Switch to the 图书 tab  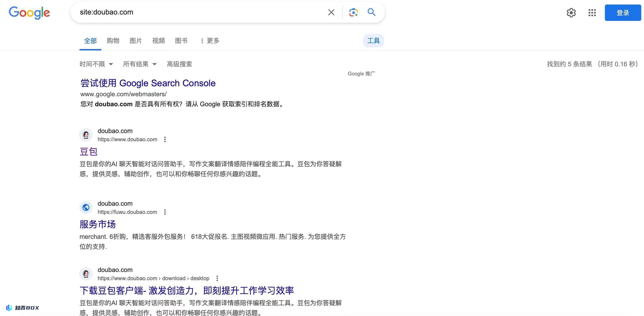coord(181,41)
